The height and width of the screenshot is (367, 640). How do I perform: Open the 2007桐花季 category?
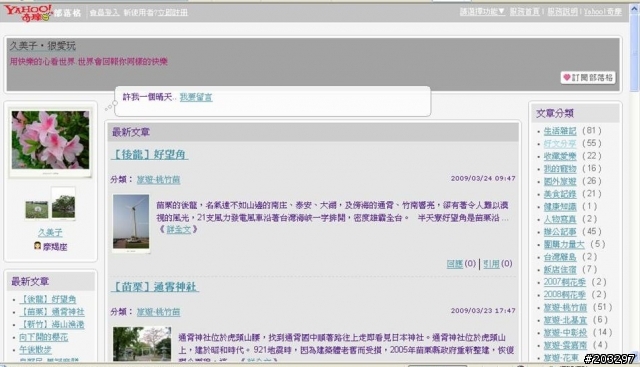[564, 282]
